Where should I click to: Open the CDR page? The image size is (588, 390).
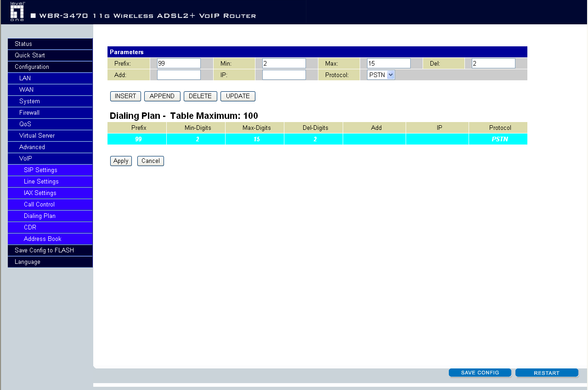tap(50, 228)
